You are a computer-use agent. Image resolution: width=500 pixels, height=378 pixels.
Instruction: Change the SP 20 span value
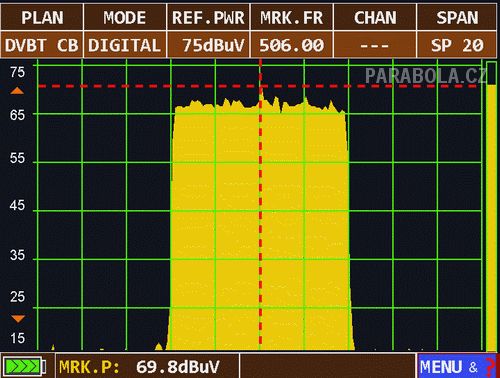[457, 45]
